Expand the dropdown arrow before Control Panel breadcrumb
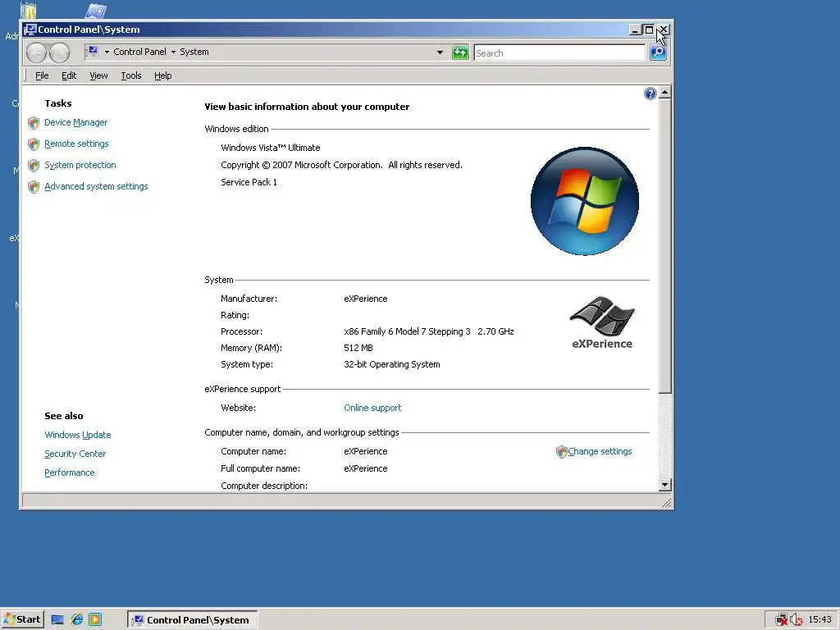The image size is (840, 630). tap(107, 52)
